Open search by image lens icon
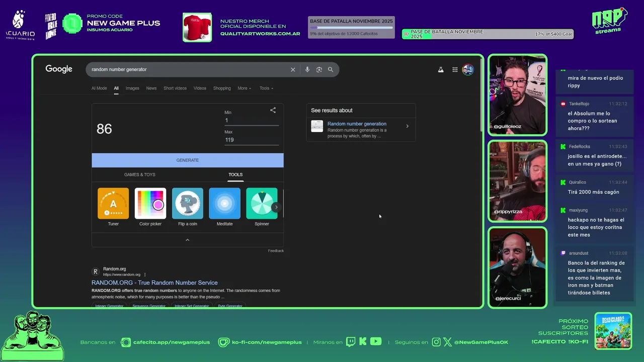Viewport: 644px width, 362px height. (319, 69)
